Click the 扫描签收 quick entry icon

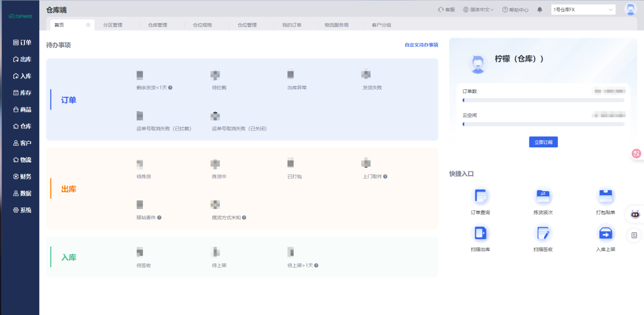543,233
